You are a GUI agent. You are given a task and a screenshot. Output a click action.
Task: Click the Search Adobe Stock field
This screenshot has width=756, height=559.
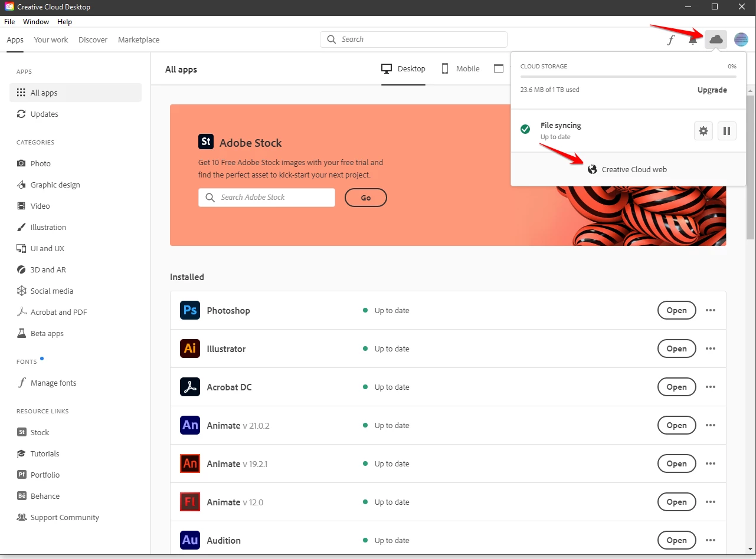coord(267,198)
